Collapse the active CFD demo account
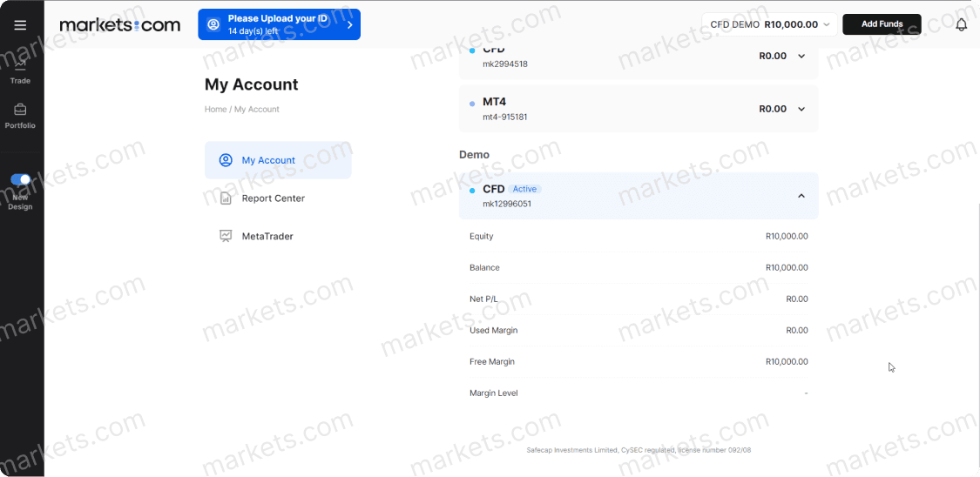Image resolution: width=980 pixels, height=477 pixels. (802, 196)
